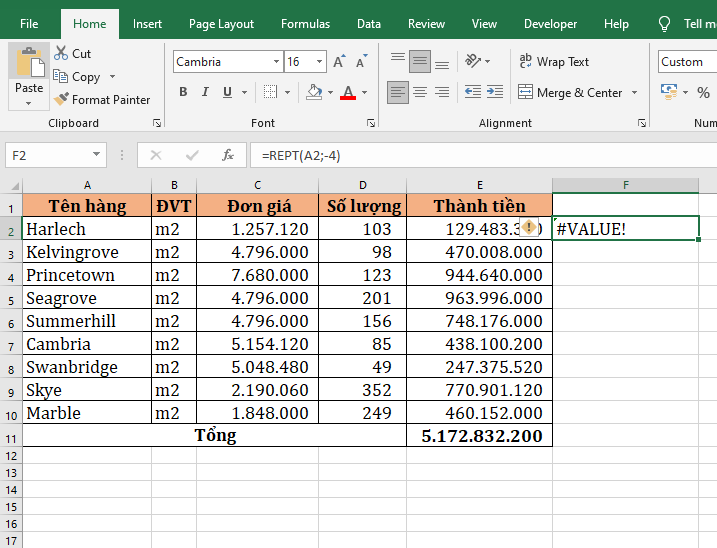The image size is (717, 548).
Task: Open the Page Layout tab
Action: [x=221, y=24]
